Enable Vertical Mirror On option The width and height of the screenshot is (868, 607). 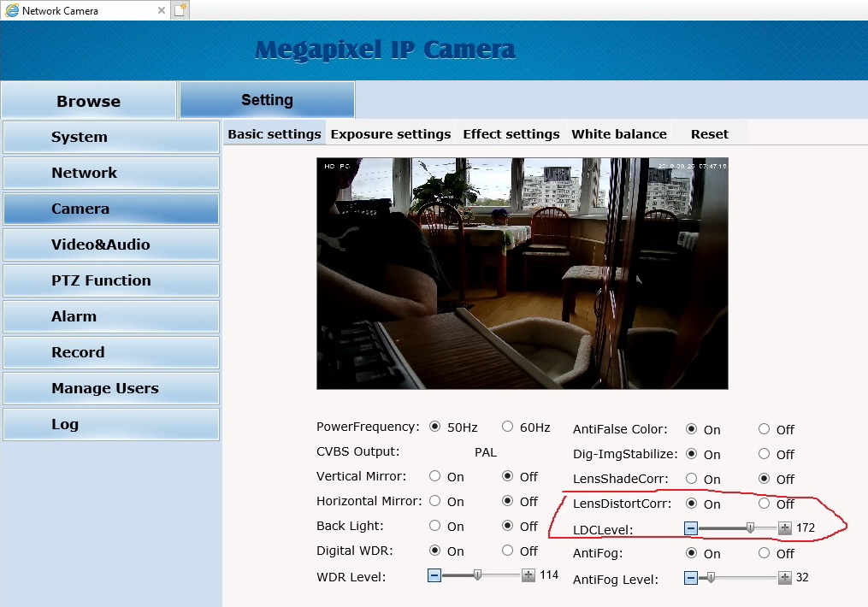pyautogui.click(x=435, y=476)
